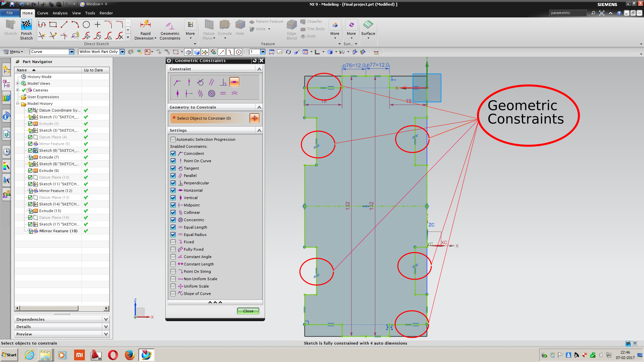The image size is (644, 362).
Task: Click the Close button in dialog
Action: (x=248, y=311)
